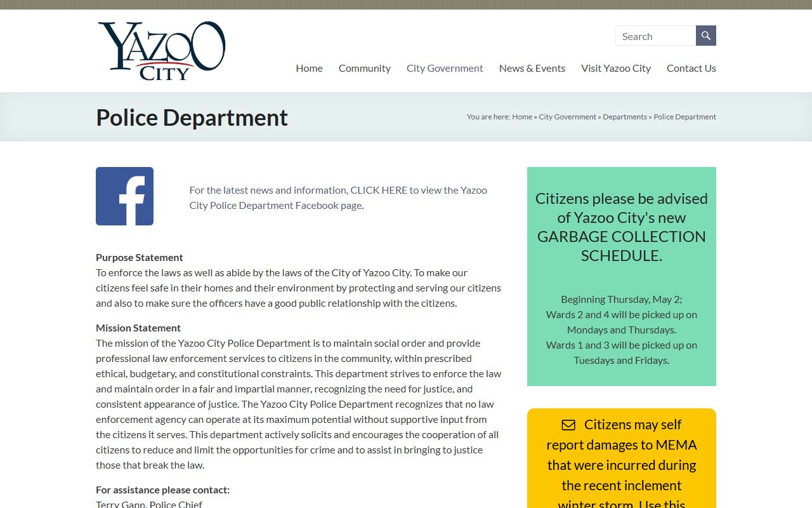The width and height of the screenshot is (812, 508).
Task: Click the 'Wards 2 and 4' pickup line
Action: [x=622, y=322]
